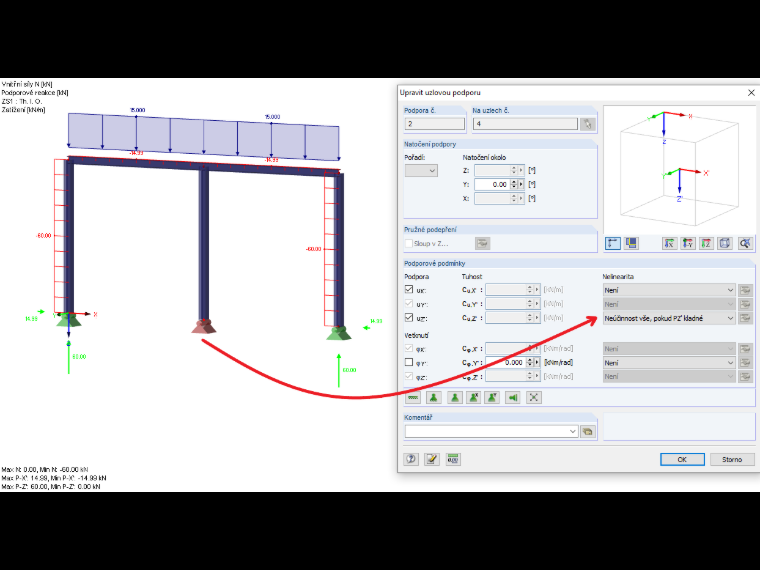The width and height of the screenshot is (760, 570).
Task: Adjust the Cφ,Y' stiffness spinner arrows
Action: click(x=530, y=363)
